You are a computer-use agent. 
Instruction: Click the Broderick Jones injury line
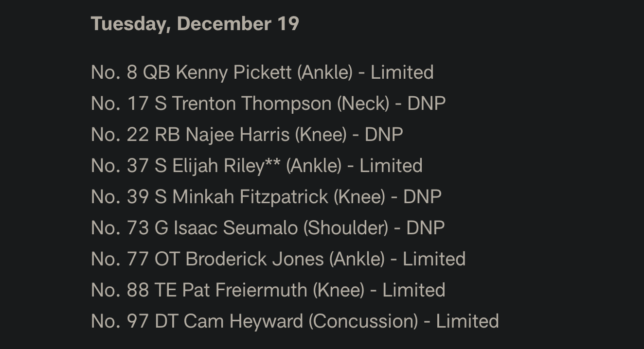pyautogui.click(x=278, y=259)
